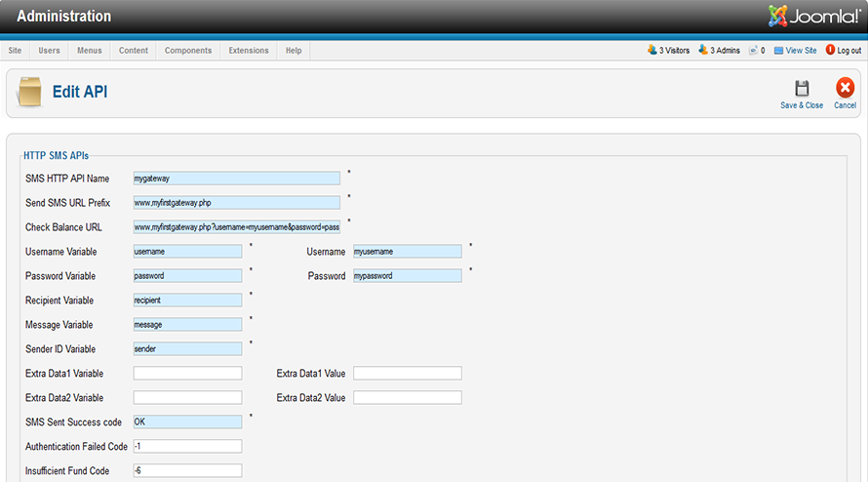Open the Help menu
The height and width of the screenshot is (482, 868).
click(x=294, y=51)
